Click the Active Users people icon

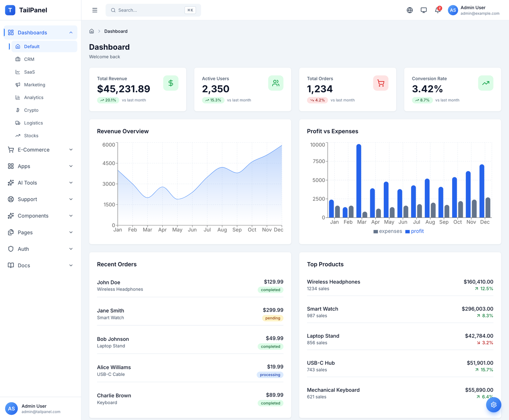click(276, 83)
